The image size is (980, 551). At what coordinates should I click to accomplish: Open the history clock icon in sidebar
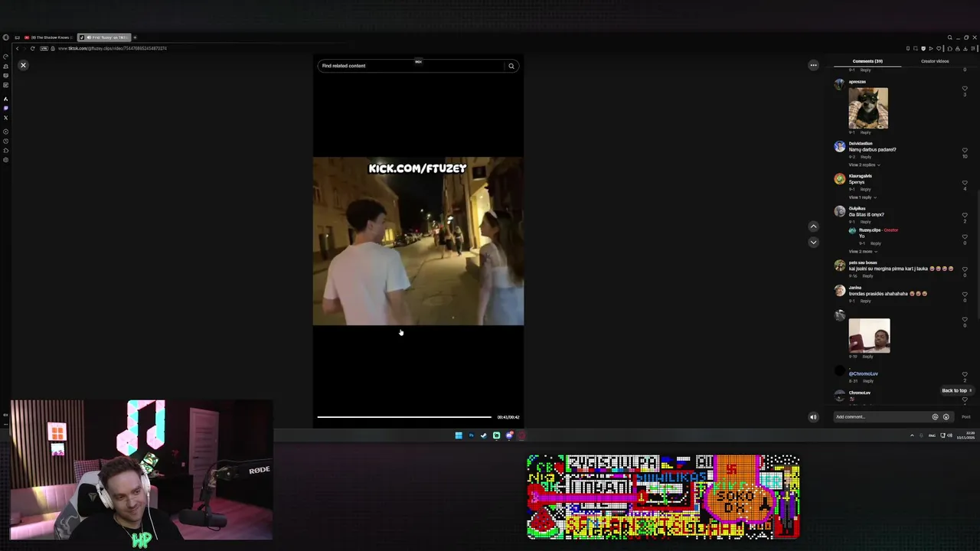[x=6, y=141]
